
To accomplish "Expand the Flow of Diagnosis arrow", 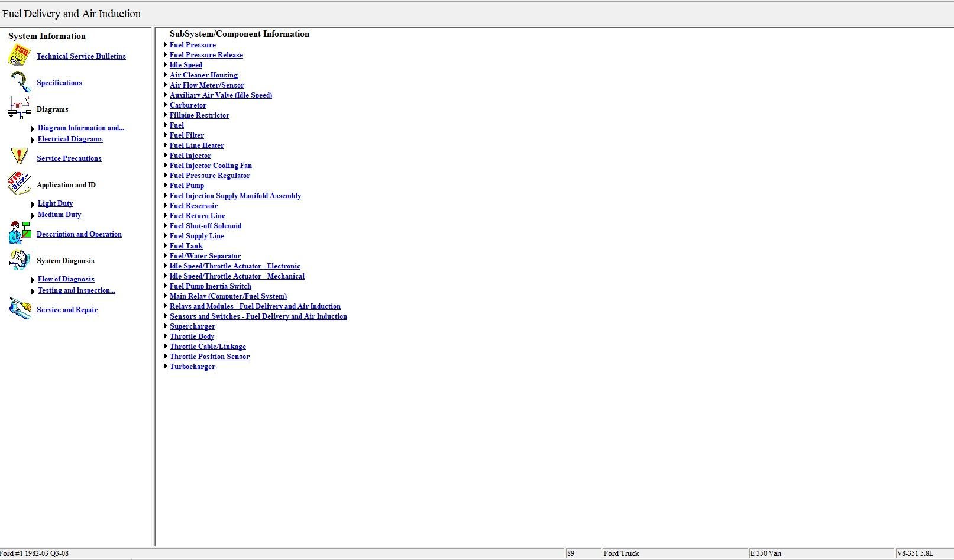I will pyautogui.click(x=33, y=280).
